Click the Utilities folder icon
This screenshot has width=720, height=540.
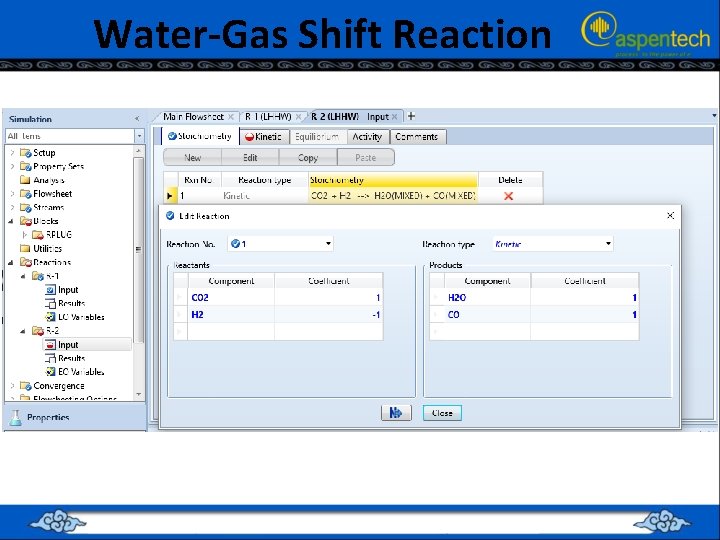tap(25, 248)
